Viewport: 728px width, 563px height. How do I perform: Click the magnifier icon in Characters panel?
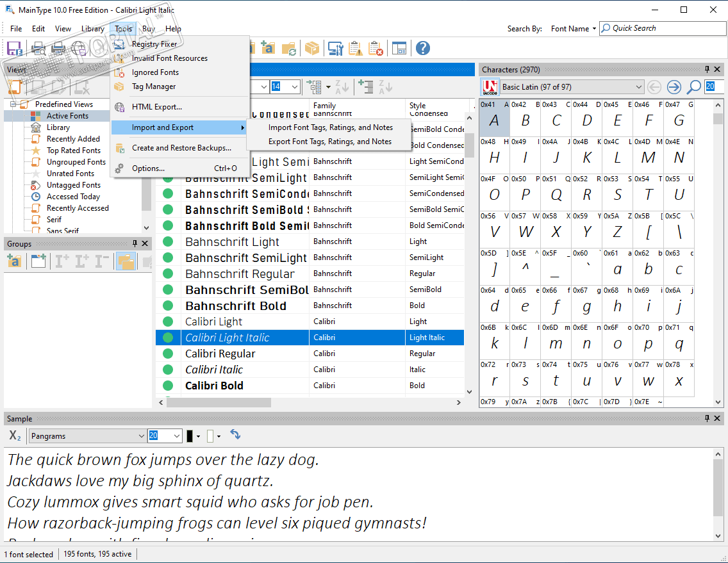pos(693,87)
